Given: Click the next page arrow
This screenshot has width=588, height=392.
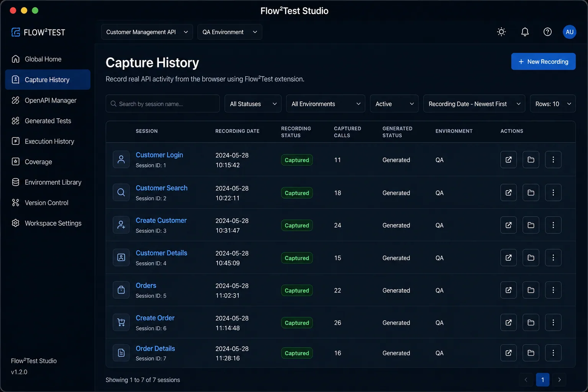Looking at the screenshot, I should click(x=559, y=380).
